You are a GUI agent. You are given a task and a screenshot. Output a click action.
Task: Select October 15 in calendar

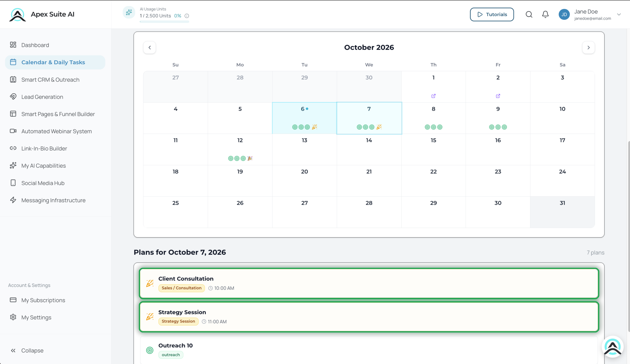[x=433, y=149]
